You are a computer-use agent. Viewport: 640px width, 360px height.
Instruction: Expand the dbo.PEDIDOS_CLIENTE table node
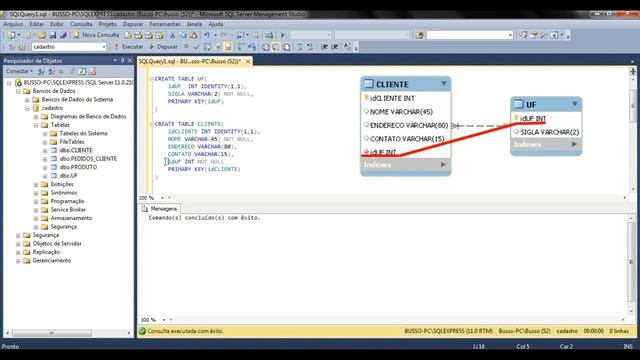pyautogui.click(x=45, y=159)
